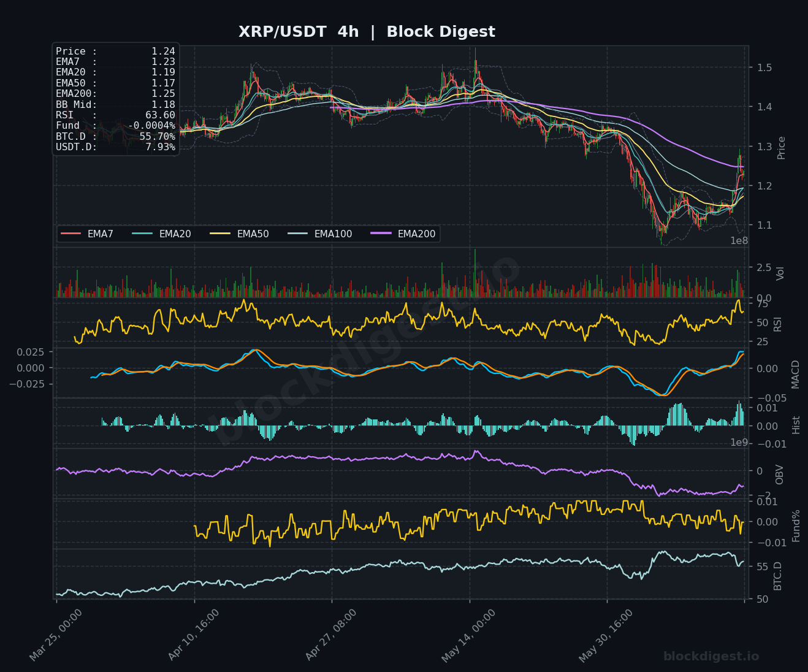Click the chart title XRP/USDT 4h | Block Digest

point(367,32)
